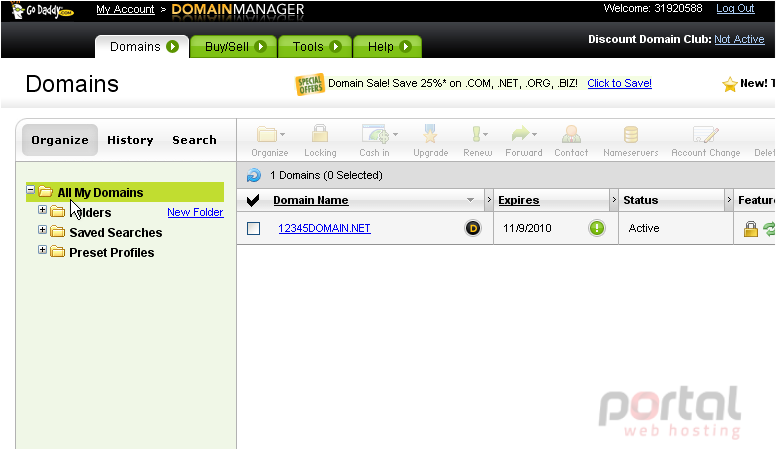Sort by the Expires column header
Image resolution: width=776 pixels, height=450 pixels.
pos(519,200)
